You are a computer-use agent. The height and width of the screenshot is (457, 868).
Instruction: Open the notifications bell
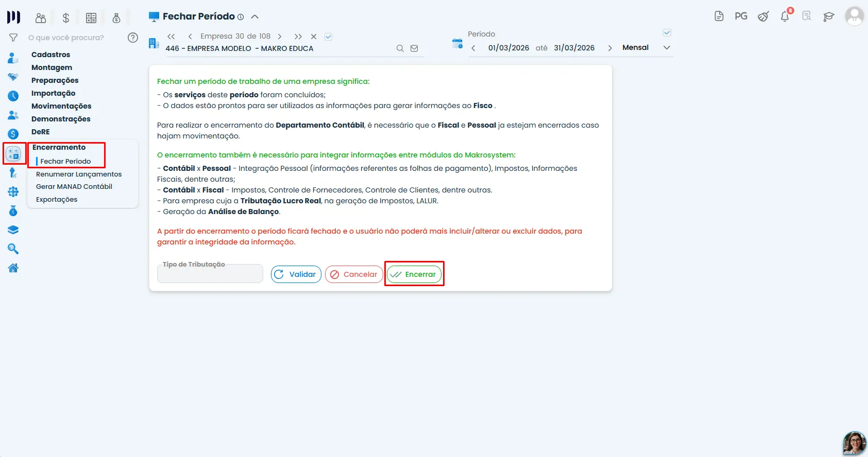(x=785, y=16)
